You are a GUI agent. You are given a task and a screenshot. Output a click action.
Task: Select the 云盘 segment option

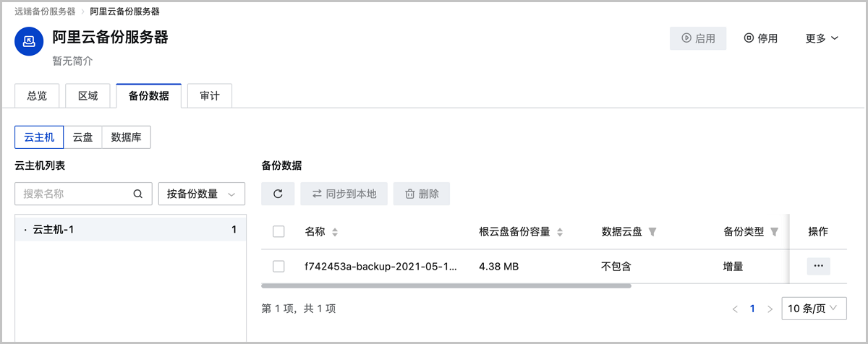82,137
